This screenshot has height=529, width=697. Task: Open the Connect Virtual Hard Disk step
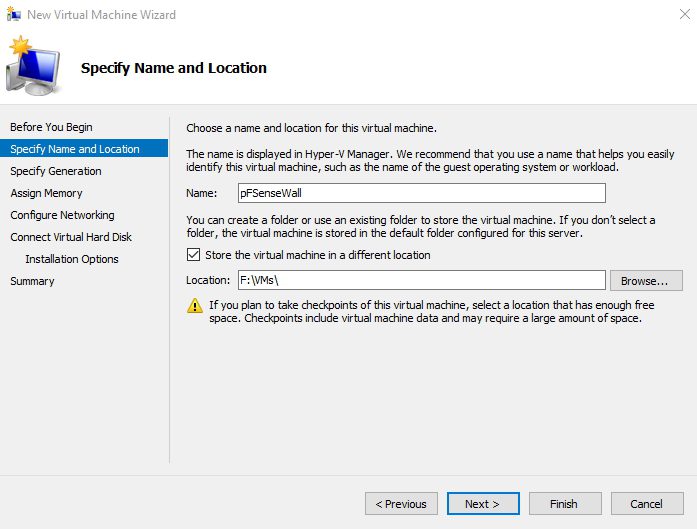click(x=71, y=237)
